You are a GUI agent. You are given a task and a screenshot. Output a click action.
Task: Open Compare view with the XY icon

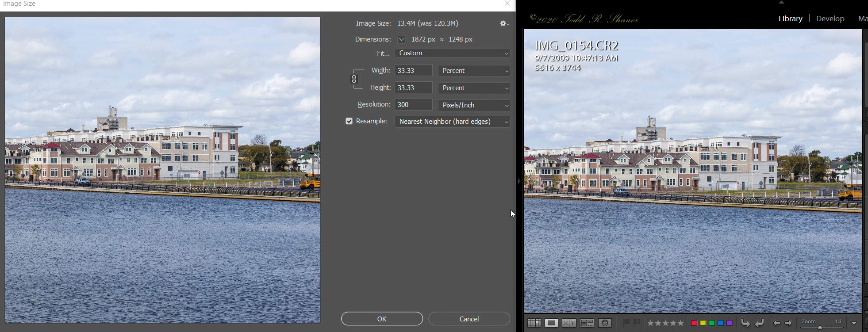coord(569,323)
